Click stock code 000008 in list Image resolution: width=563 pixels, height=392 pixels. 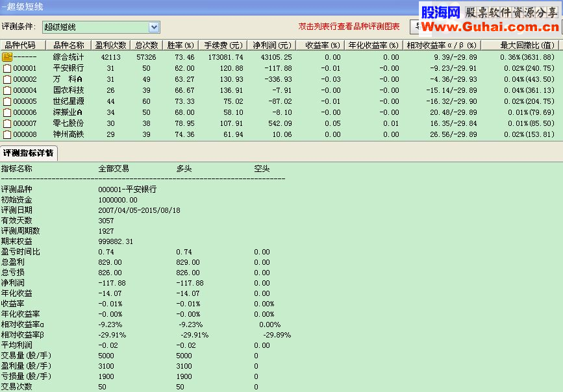coord(25,136)
